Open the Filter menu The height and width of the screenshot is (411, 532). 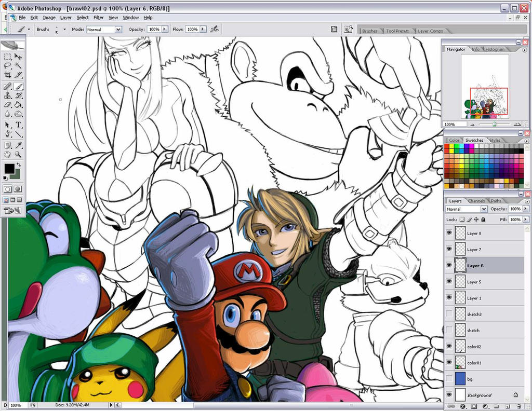[x=98, y=18]
